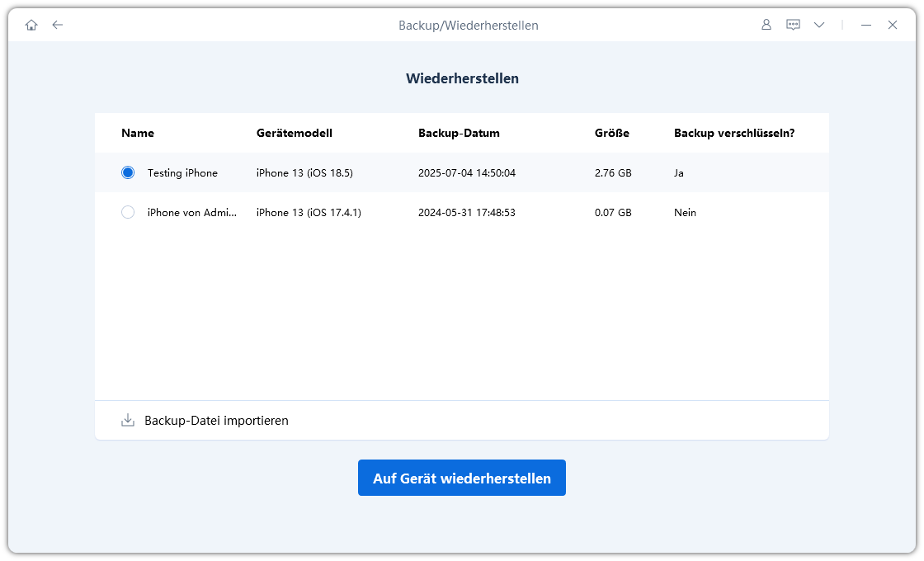
Task: Select the iPhone 13 (iOS 17.4.1) model cell
Action: 309,213
